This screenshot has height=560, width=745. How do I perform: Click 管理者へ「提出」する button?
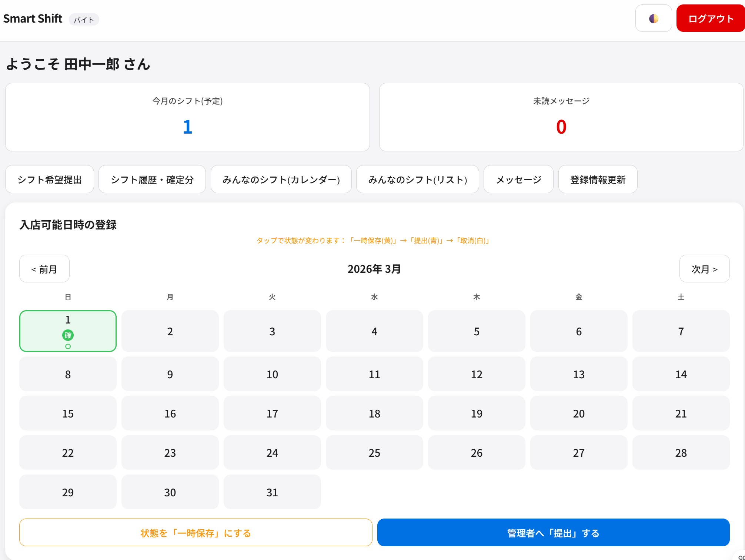click(x=554, y=533)
